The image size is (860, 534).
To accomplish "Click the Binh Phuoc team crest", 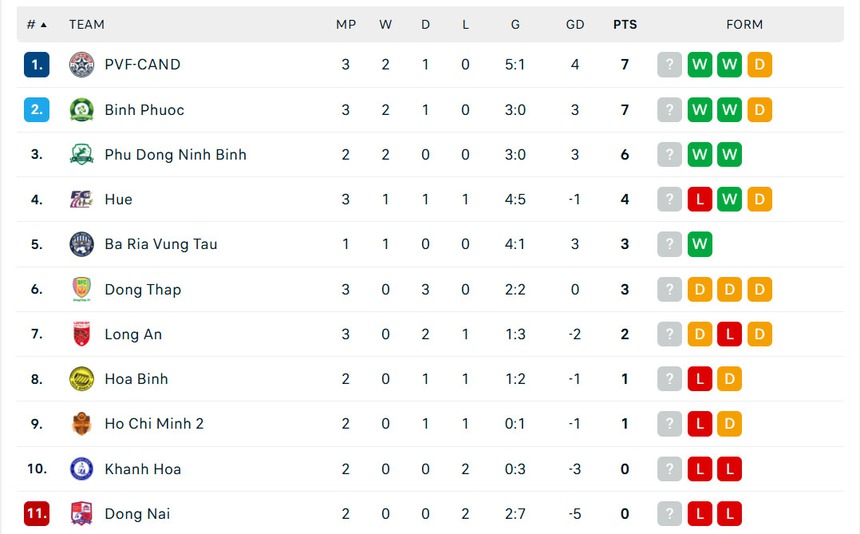I will (81, 110).
